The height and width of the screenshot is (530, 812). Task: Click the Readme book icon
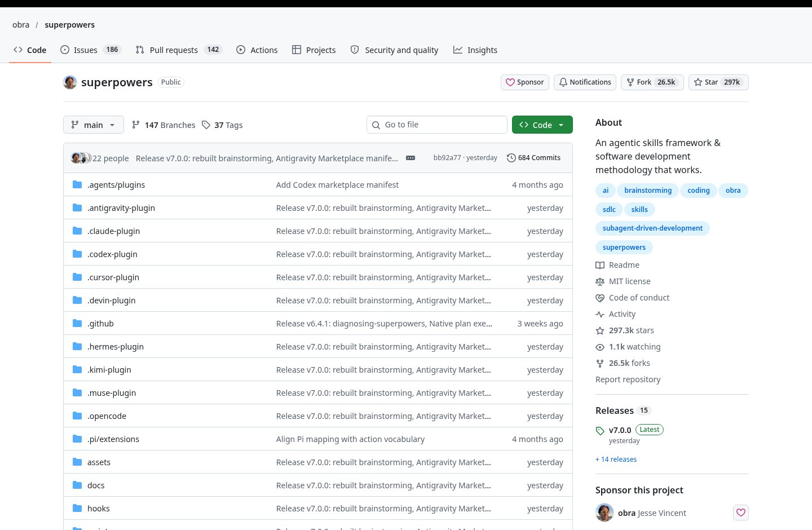pos(600,265)
